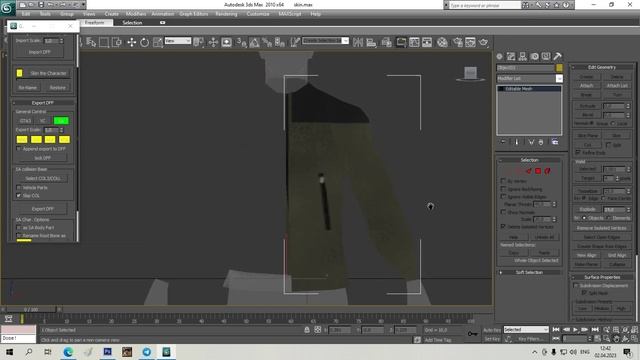Toggle Append export to DFF checkbox
640x360 pixels.
(x=19, y=149)
